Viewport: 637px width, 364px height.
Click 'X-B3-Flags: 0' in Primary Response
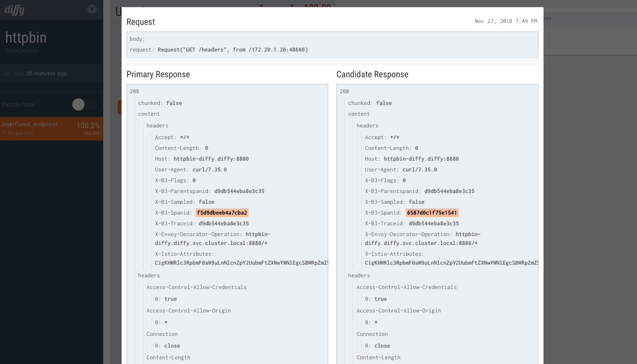tap(175, 180)
